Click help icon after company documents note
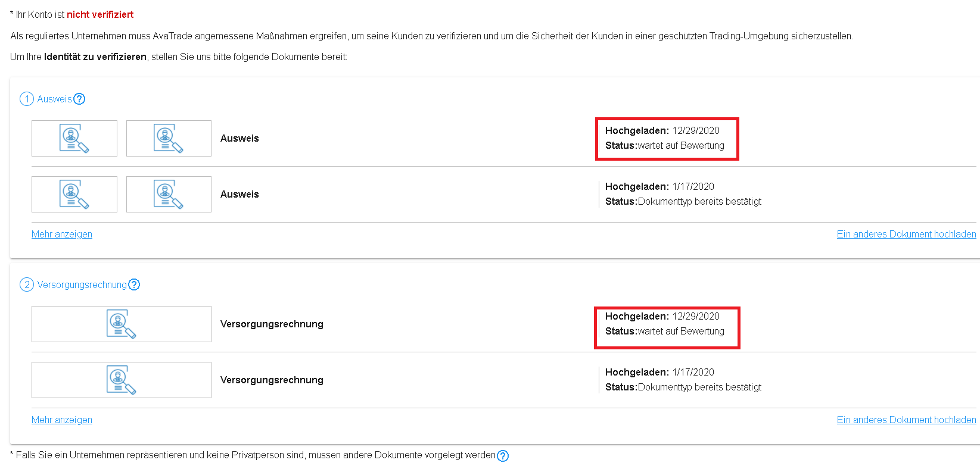Screen dimensions: 980x466 pos(503,455)
